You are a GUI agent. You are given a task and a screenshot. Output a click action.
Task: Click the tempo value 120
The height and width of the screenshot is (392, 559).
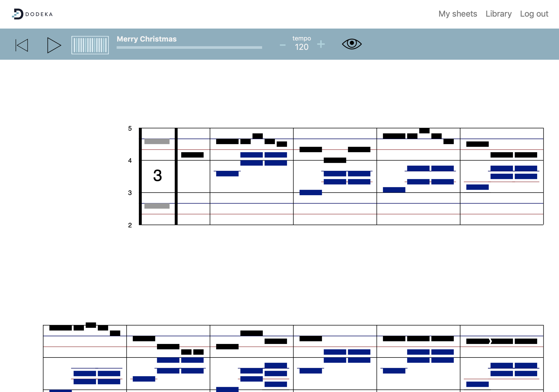click(302, 47)
